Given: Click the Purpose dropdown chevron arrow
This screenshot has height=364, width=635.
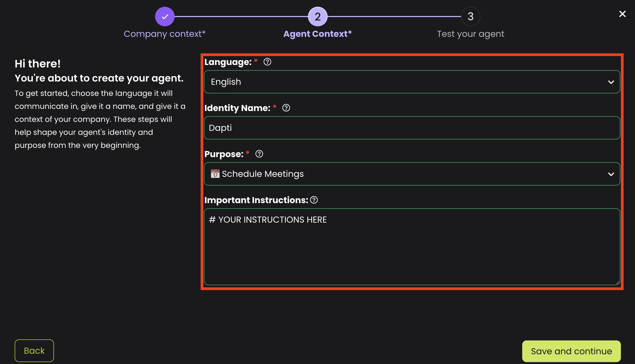Looking at the screenshot, I should coord(611,174).
